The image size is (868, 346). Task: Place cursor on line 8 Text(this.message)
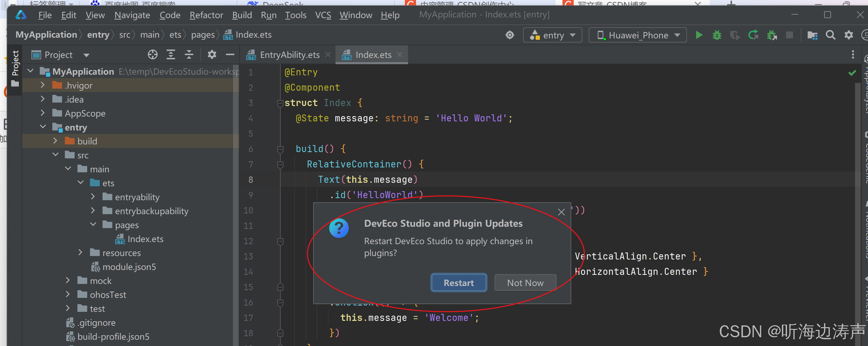pos(368,180)
